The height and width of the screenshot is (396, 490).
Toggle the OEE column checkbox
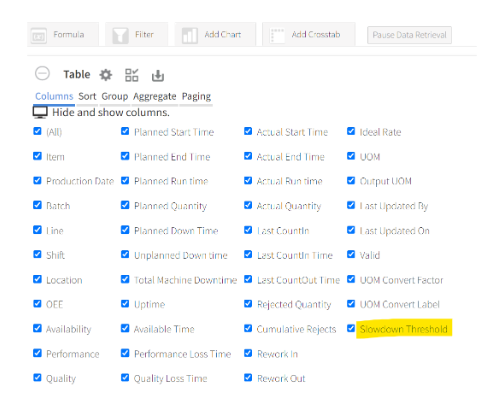coord(37,304)
